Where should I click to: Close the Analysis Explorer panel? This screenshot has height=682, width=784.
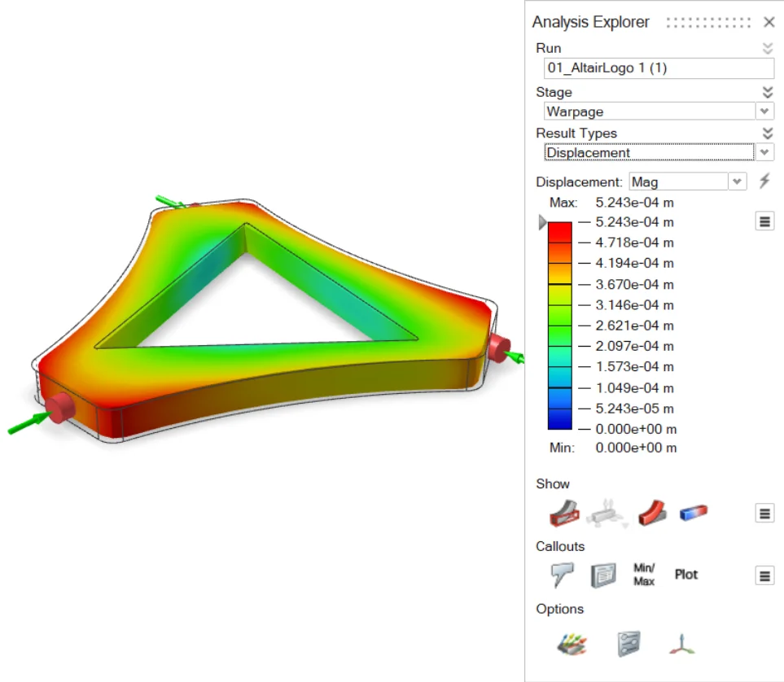click(x=769, y=22)
